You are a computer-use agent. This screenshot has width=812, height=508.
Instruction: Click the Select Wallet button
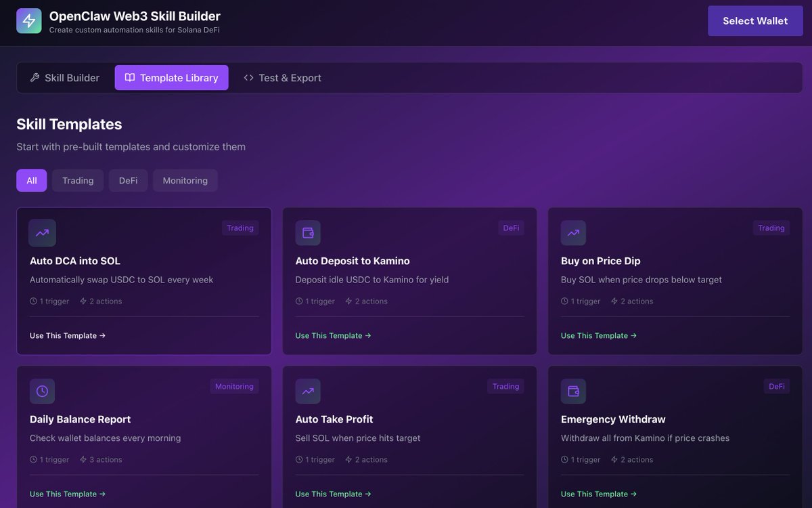point(755,21)
